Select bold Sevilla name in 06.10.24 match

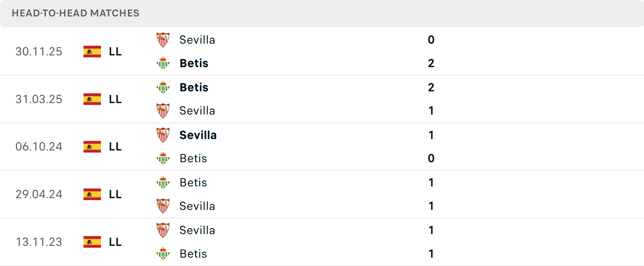tap(198, 135)
